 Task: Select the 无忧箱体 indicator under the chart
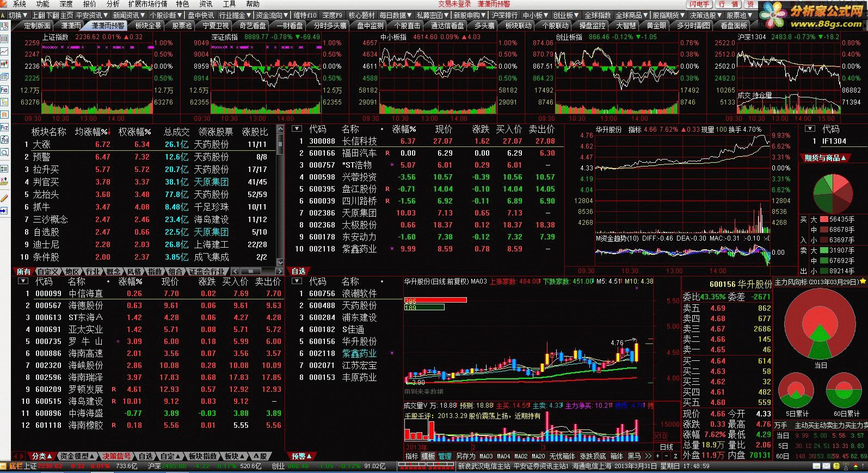tap(562, 456)
